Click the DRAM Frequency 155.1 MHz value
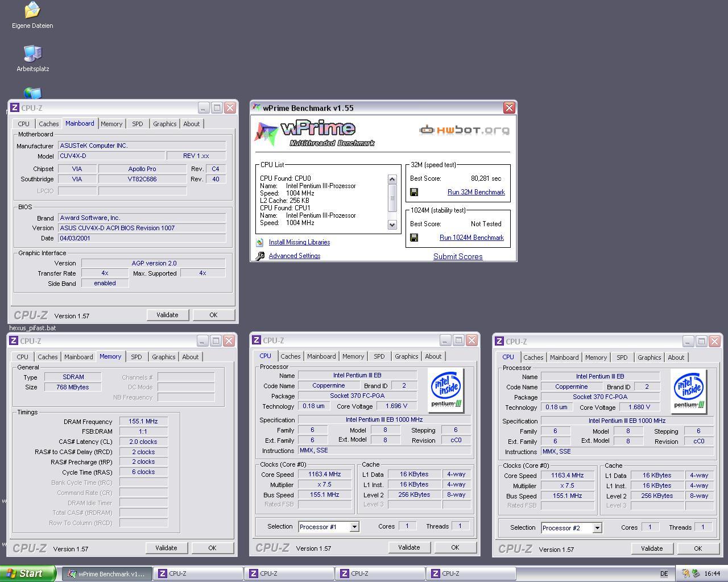 pos(143,421)
